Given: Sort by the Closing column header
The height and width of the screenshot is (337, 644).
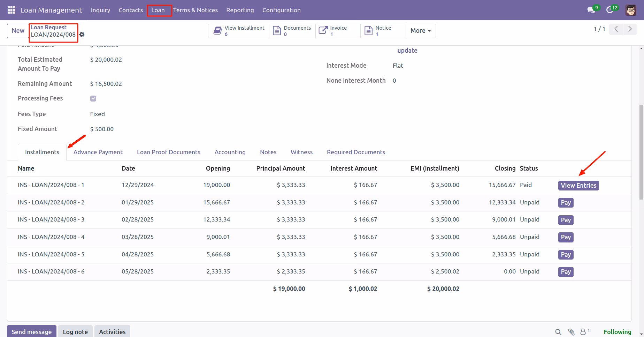Looking at the screenshot, I should point(505,168).
